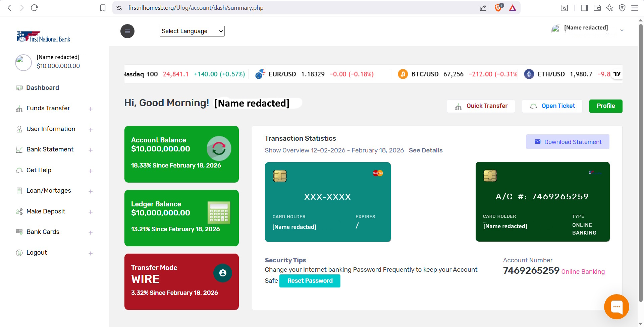
Task: Click the Download Statement button
Action: (x=568, y=142)
